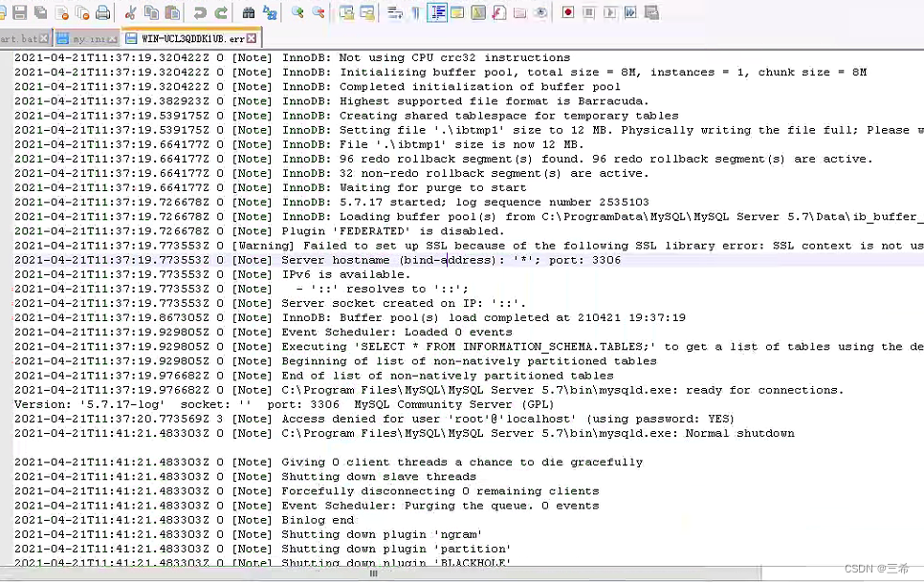Click the Close document toolbar icon

[x=62, y=12]
